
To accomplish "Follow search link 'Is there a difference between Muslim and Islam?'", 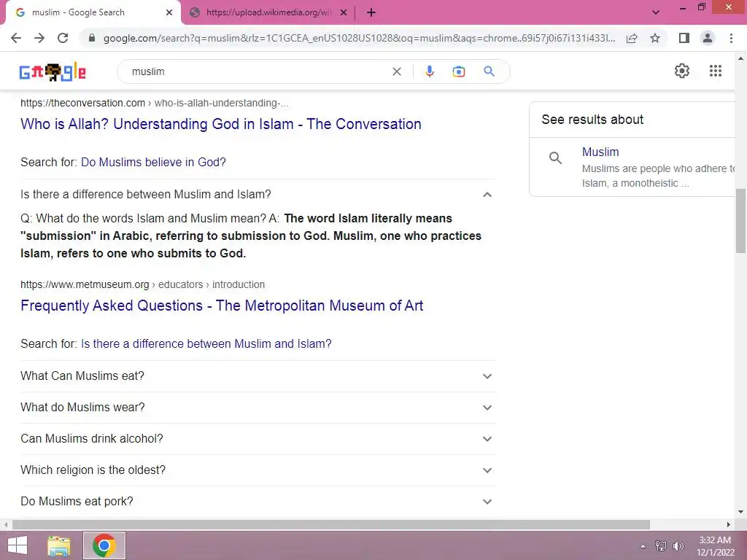I will coord(206,344).
